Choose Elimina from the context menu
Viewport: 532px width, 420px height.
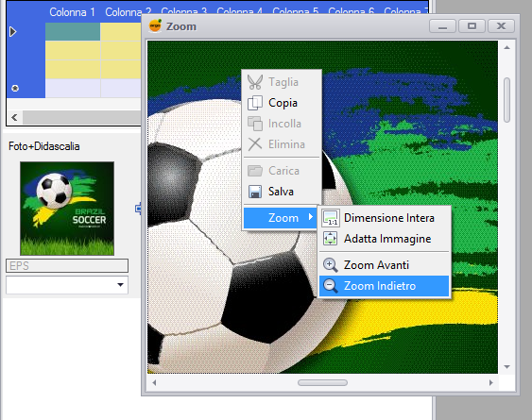(x=282, y=144)
